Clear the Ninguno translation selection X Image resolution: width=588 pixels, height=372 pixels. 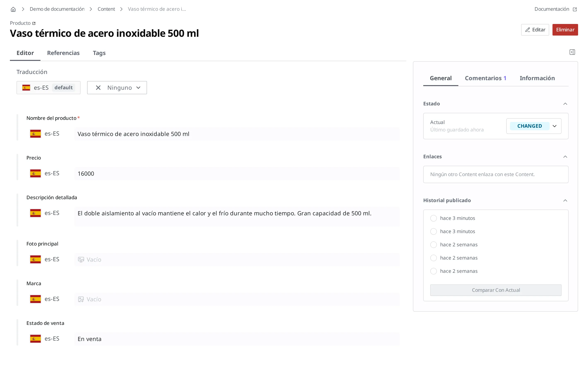tap(98, 87)
